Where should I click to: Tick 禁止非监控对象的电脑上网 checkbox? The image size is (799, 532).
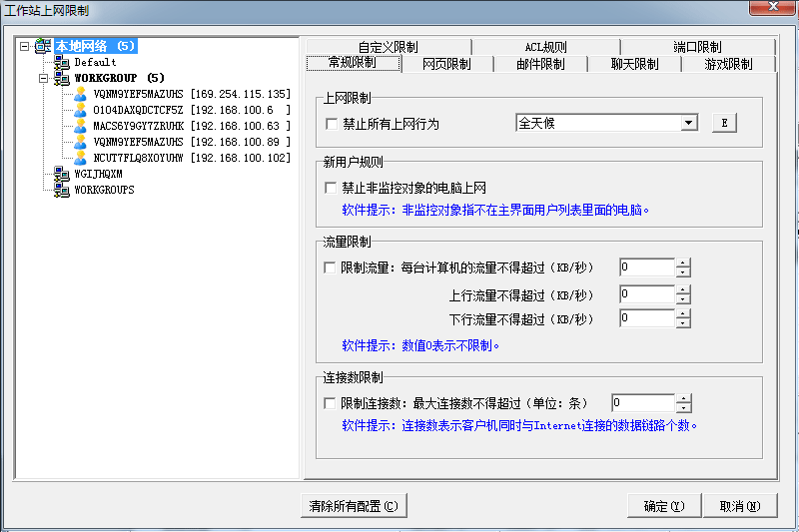[x=331, y=188]
